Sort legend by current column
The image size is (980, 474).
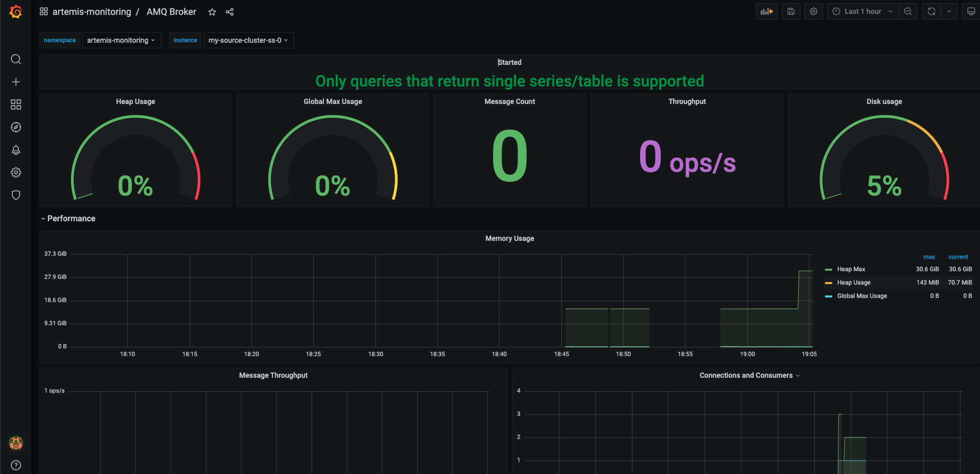(x=958, y=257)
